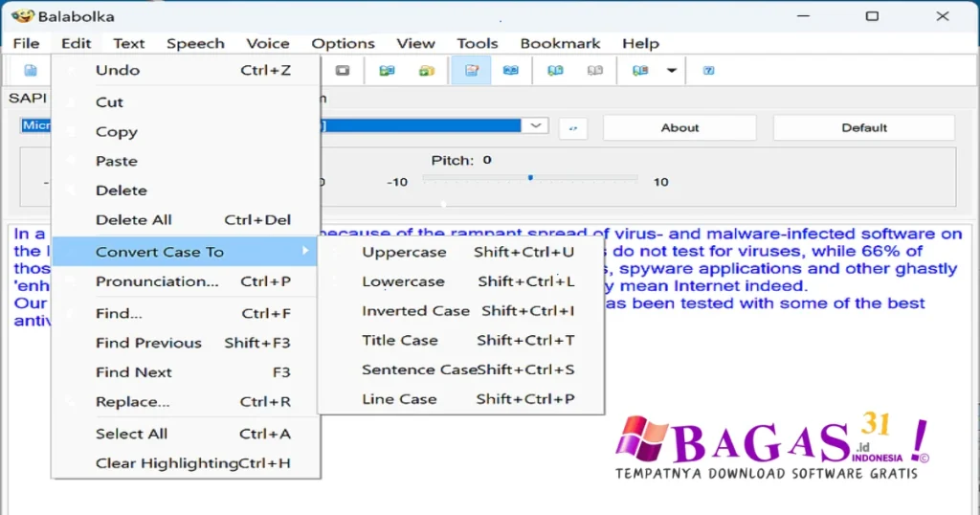
Task: Open the Speech menu
Action: point(195,43)
